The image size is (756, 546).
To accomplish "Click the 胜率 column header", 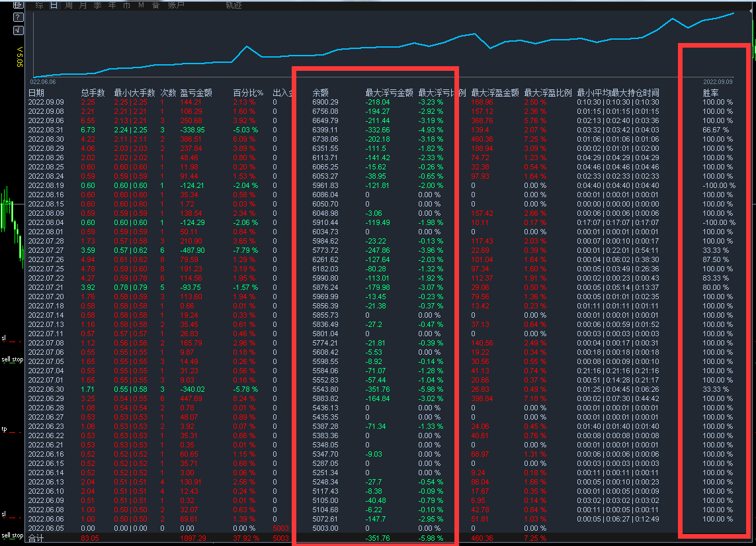I will (710, 93).
